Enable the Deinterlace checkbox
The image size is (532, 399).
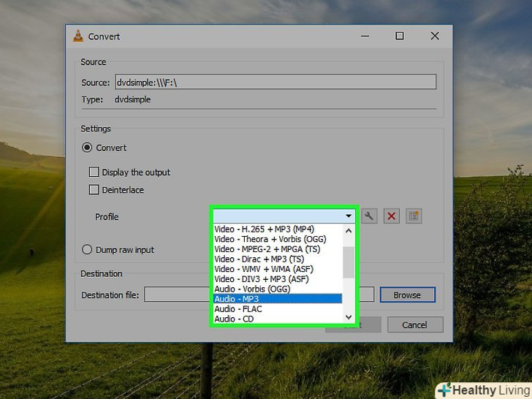point(94,190)
